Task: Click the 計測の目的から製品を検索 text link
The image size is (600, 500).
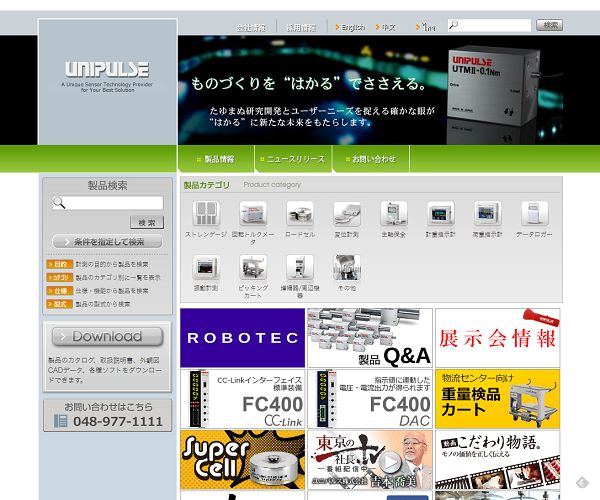Action: click(112, 264)
